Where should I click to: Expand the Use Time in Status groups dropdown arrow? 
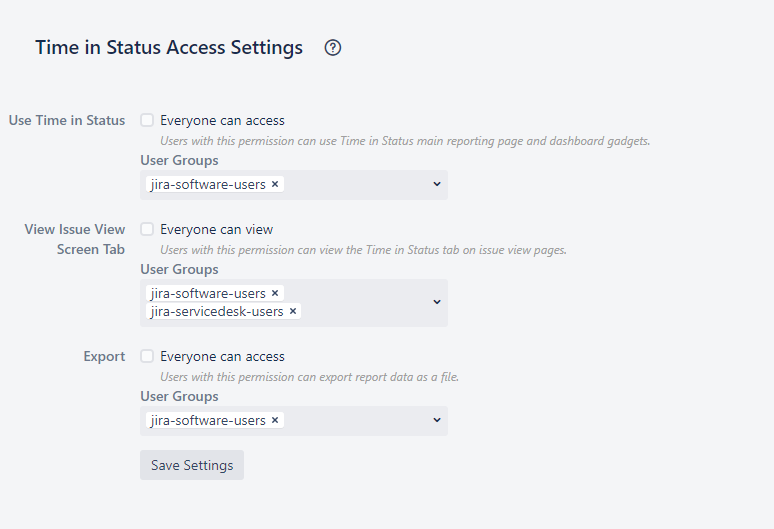pos(437,184)
